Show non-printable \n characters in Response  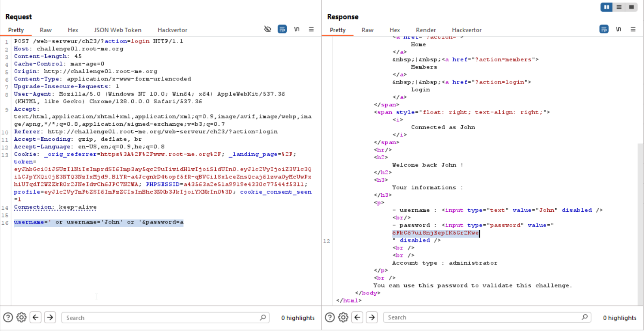619,29
